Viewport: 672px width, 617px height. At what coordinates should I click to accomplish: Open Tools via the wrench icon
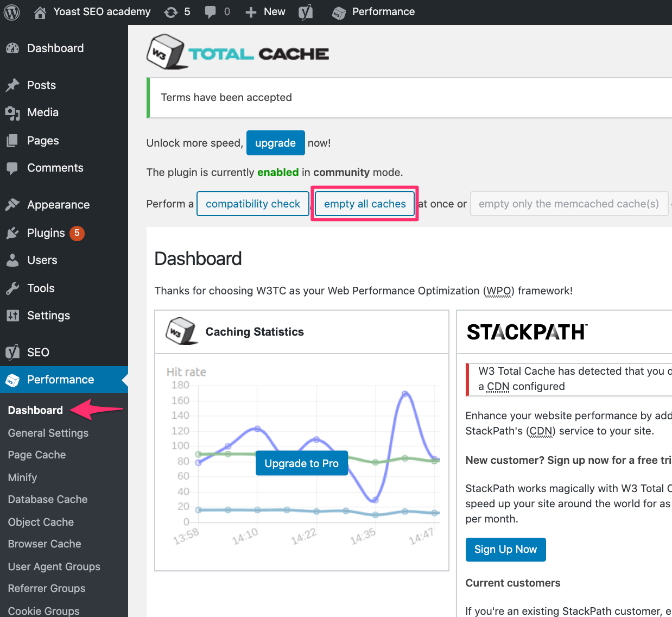coord(14,288)
